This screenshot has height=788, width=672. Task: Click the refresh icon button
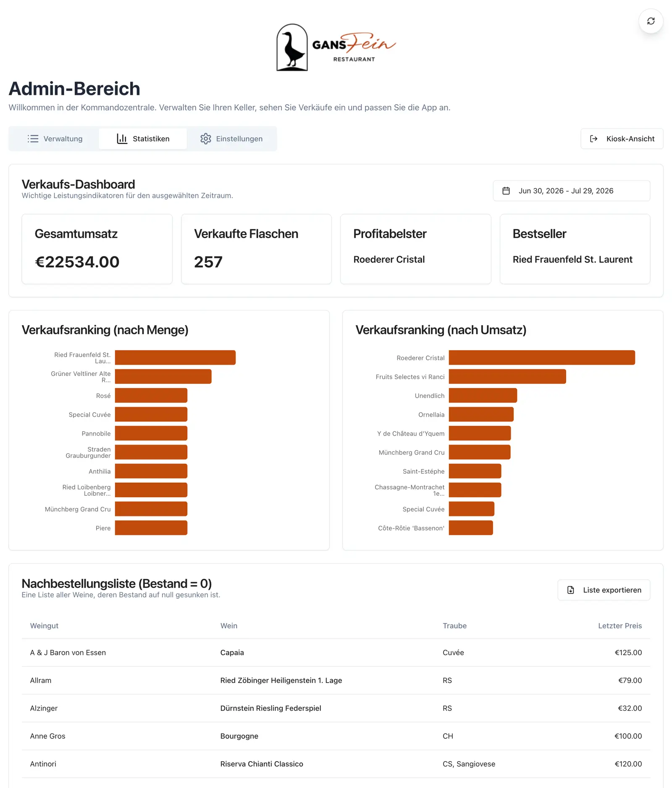pyautogui.click(x=651, y=21)
